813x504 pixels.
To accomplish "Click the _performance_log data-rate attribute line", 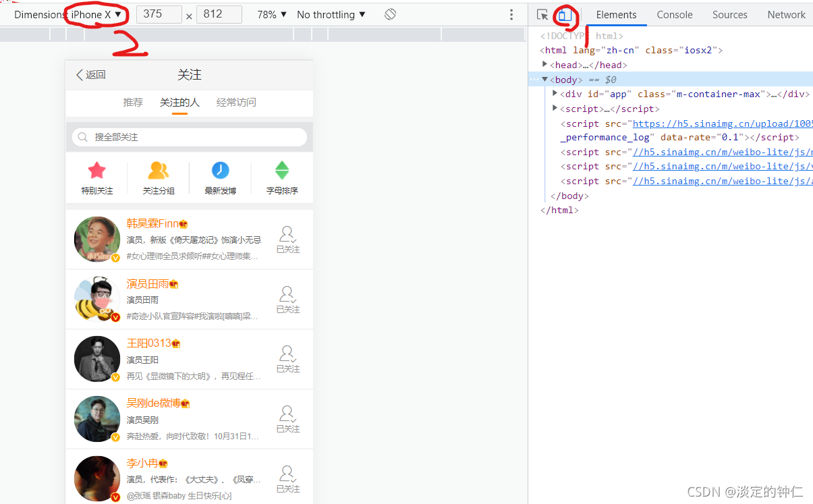I will pos(679,138).
